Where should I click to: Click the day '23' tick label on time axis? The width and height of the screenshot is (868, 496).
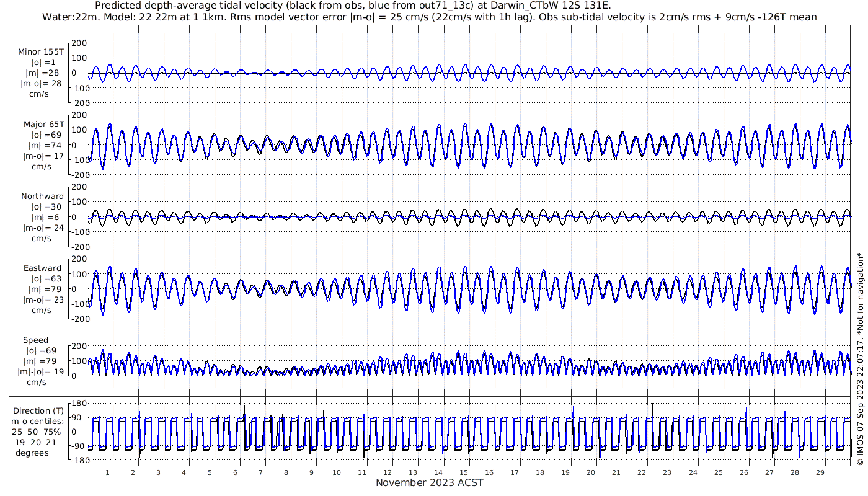[x=666, y=472]
